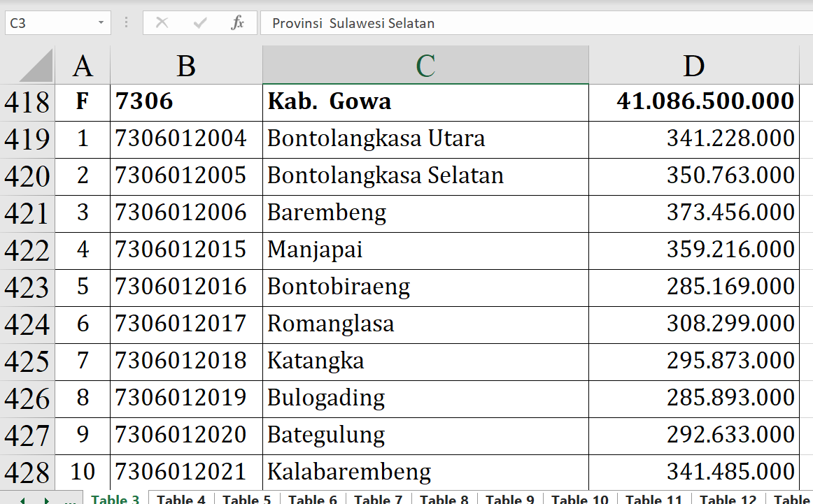Select row 418 header
The image size is (813, 504).
[27, 102]
